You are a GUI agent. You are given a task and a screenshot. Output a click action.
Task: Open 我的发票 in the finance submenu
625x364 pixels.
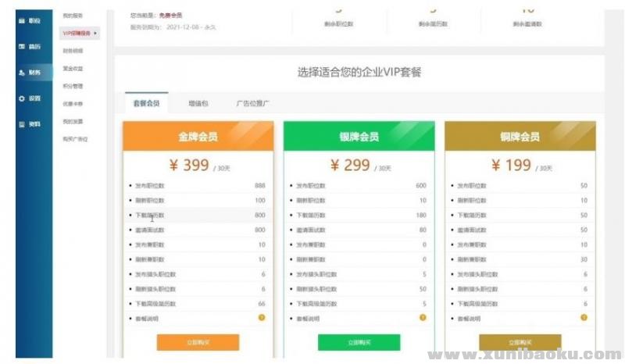click(73, 121)
